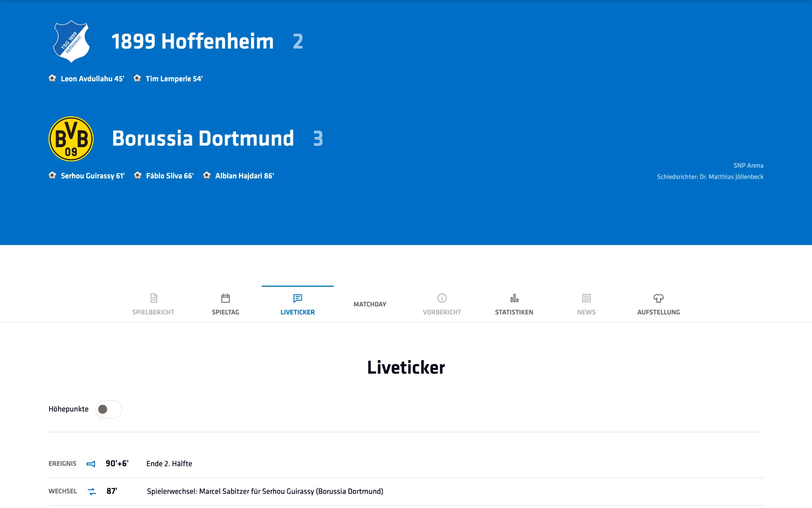Screen dimensions: 812x508
Task: Click Dortmund's score of 3
Action: (318, 139)
